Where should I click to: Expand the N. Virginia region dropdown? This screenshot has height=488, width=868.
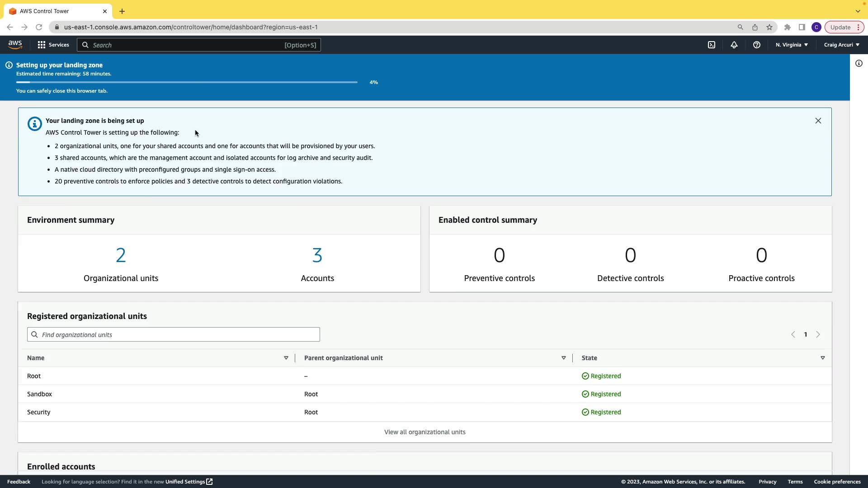tap(792, 45)
